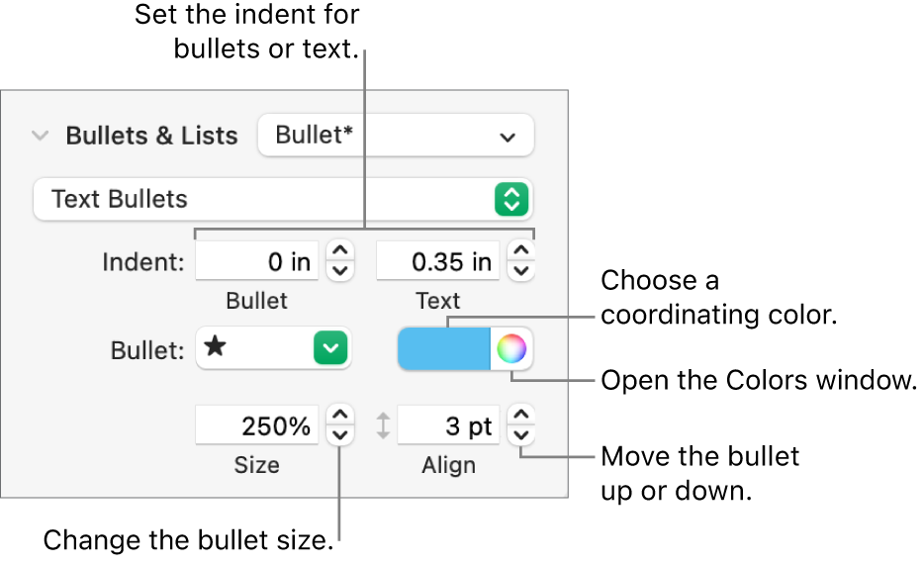The height and width of the screenshot is (566, 924).
Task: Click the bullet size field showing 250%
Action: [257, 425]
